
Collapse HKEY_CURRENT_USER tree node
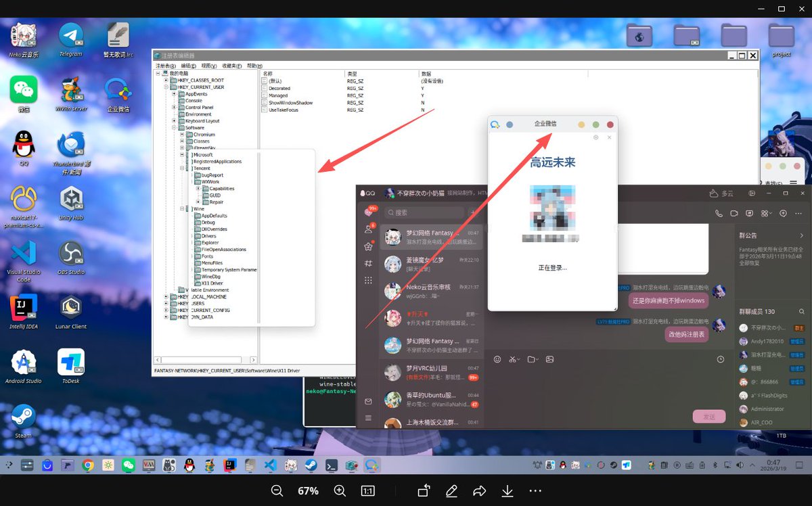coord(166,87)
